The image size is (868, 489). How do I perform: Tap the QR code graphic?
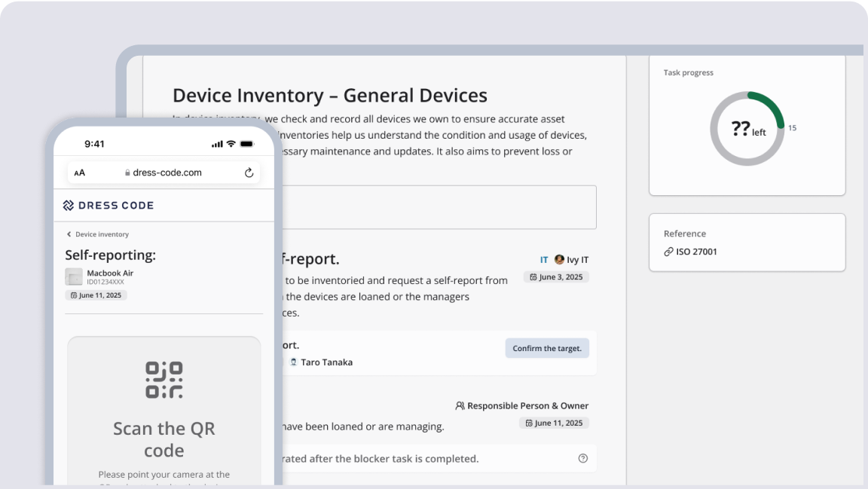coord(164,378)
